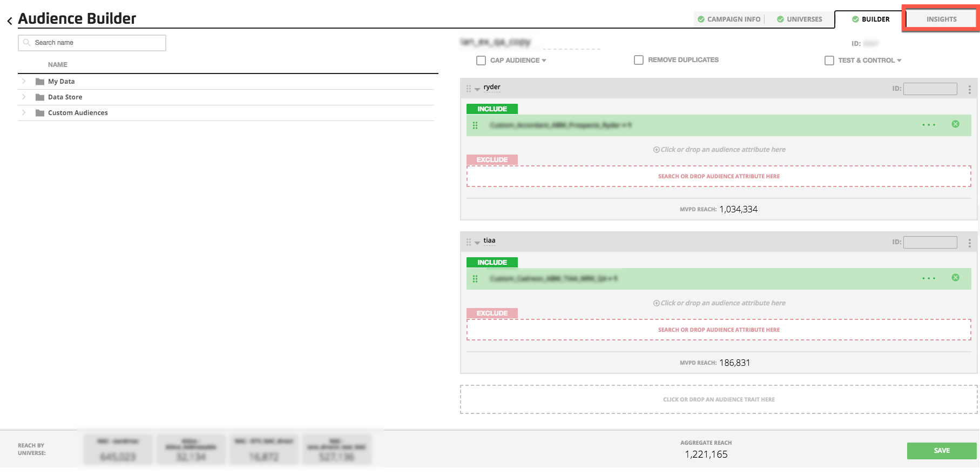
Task: Click the My Data folder icon
Action: 40,82
